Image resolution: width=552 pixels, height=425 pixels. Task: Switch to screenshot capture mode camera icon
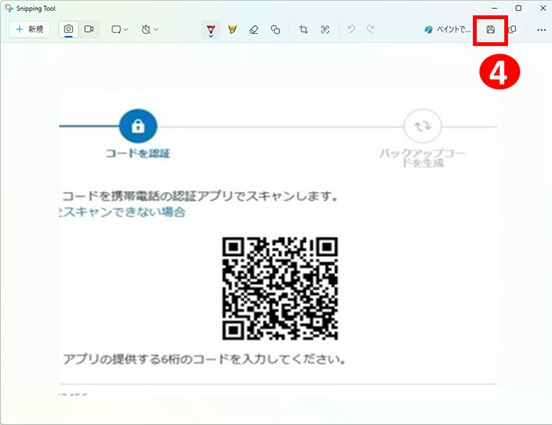[x=68, y=29]
